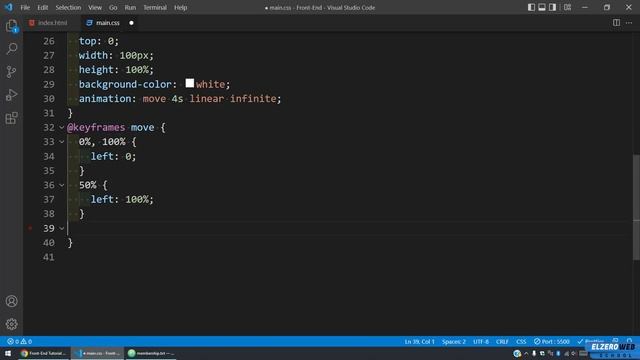The width and height of the screenshot is (640, 360).
Task: Click the Prettier status bar item
Action: 591,341
